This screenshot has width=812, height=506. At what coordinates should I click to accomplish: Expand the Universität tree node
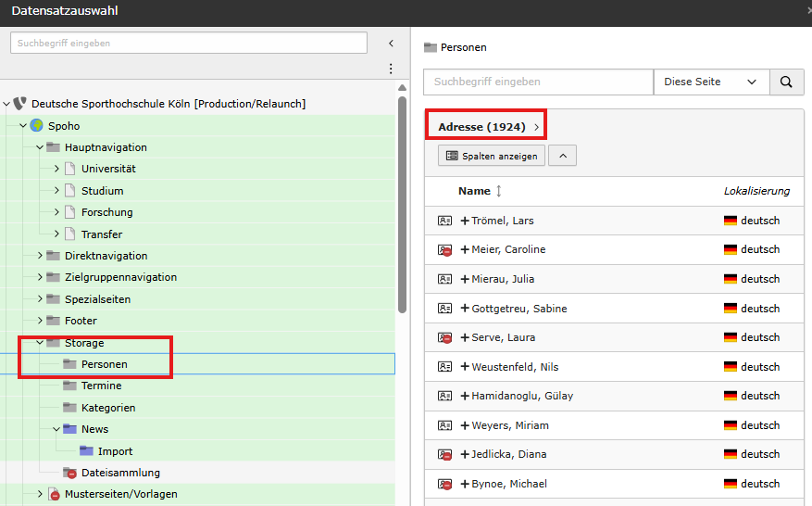coord(56,169)
